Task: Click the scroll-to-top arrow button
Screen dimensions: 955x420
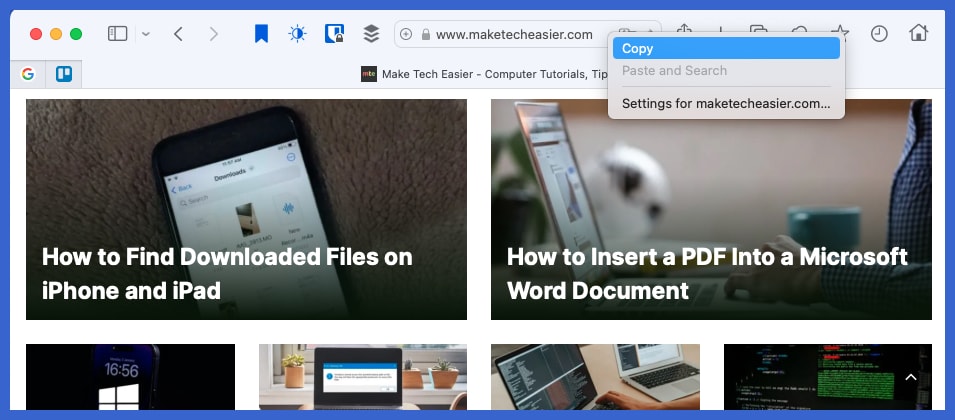Action: 911,377
